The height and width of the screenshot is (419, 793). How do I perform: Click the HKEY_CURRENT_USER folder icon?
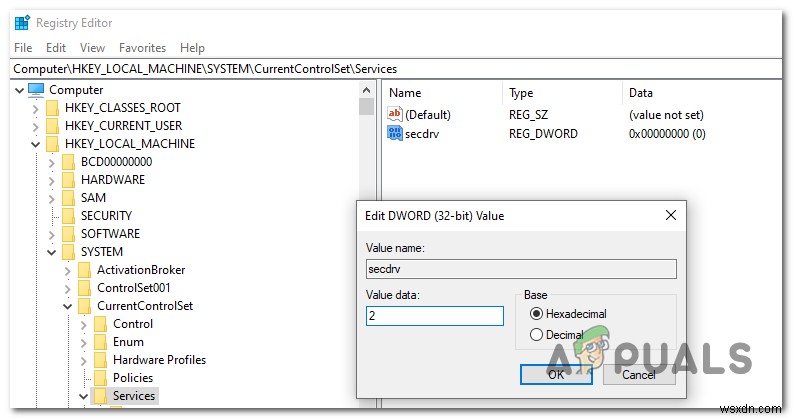53,126
